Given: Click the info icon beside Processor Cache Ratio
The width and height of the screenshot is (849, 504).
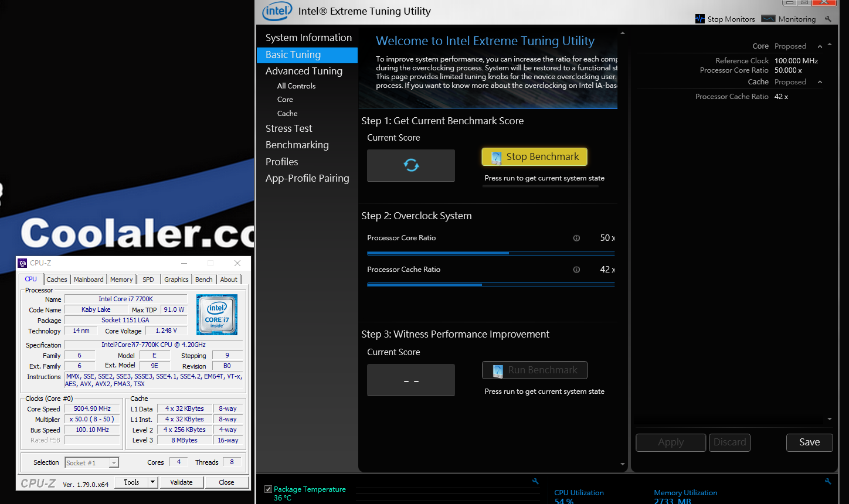Looking at the screenshot, I should pos(576,270).
